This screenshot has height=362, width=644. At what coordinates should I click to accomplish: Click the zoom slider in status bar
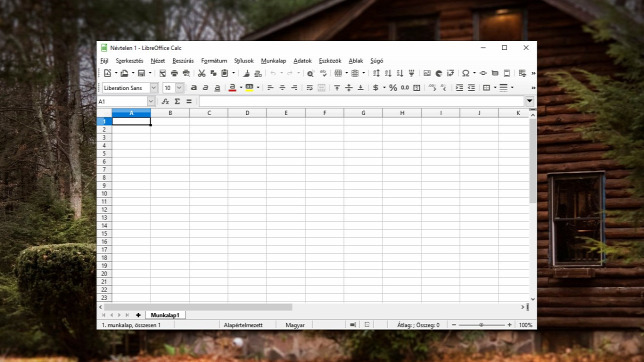[x=481, y=325]
